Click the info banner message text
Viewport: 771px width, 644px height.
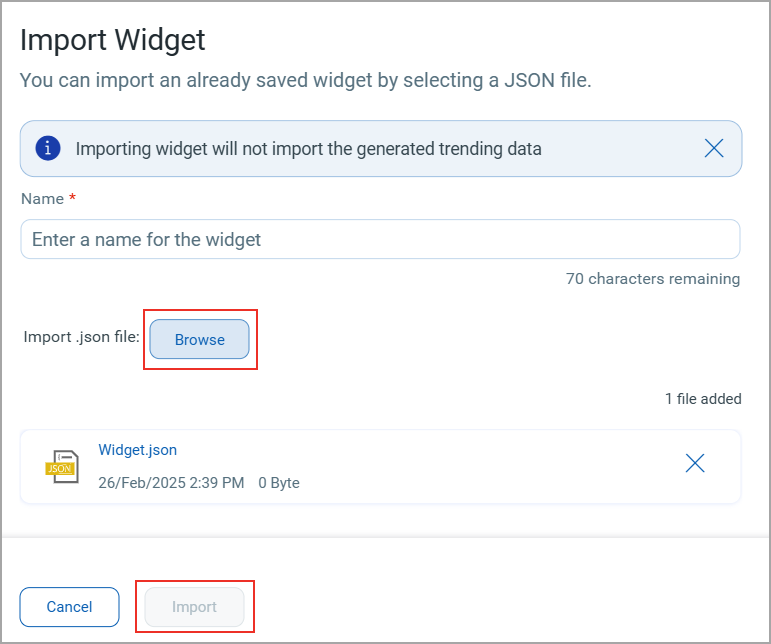pos(308,148)
